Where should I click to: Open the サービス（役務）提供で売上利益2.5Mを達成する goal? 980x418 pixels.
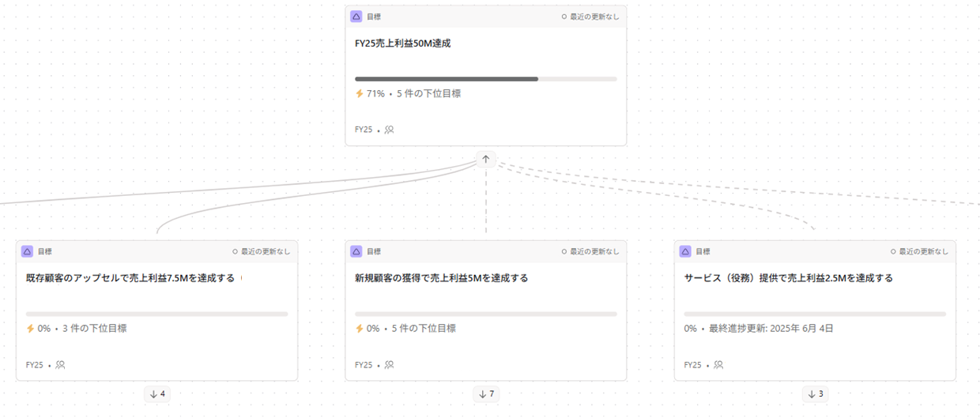coord(789,278)
